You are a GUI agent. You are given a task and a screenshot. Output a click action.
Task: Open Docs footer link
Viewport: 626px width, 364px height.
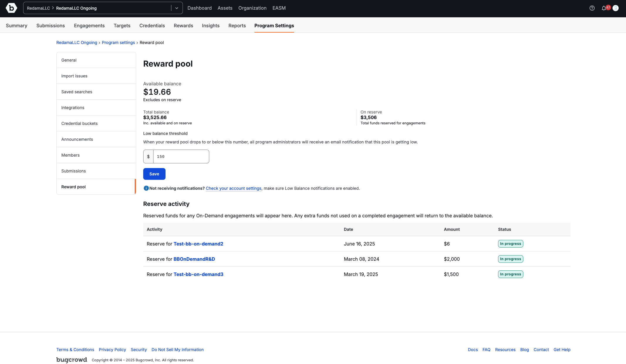[x=473, y=350]
